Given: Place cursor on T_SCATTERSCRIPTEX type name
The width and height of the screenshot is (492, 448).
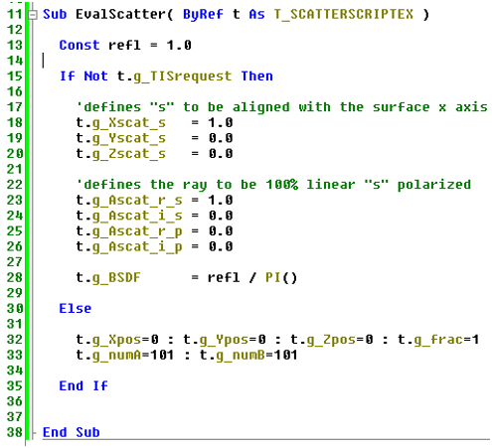Looking at the screenshot, I should click(344, 15).
